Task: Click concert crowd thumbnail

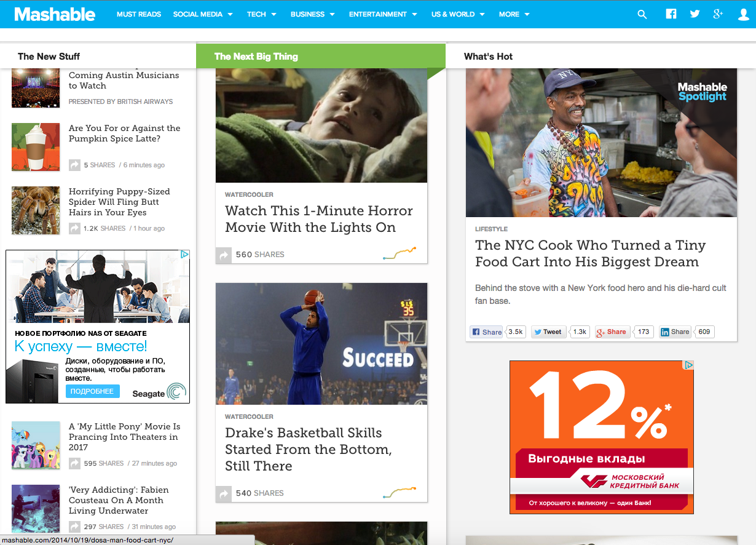Action: point(36,88)
